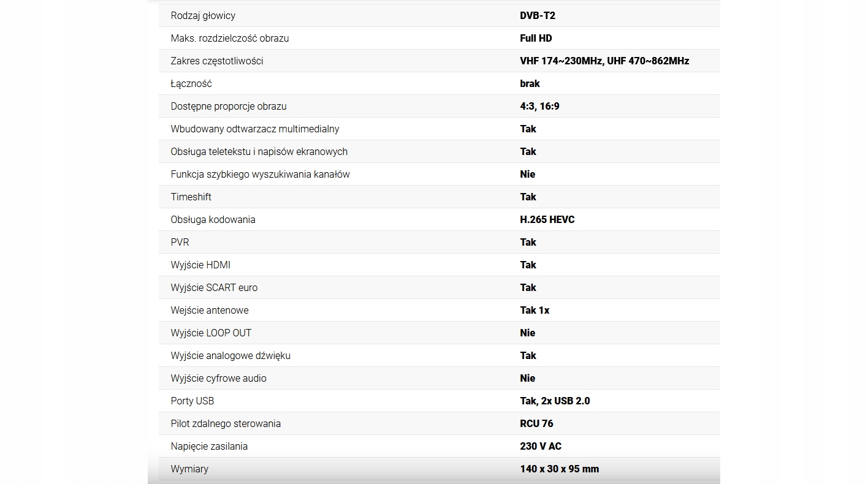Image resolution: width=868 pixels, height=484 pixels.
Task: Click the 'Zakres częstotliwości' label
Action: pyautogui.click(x=217, y=61)
